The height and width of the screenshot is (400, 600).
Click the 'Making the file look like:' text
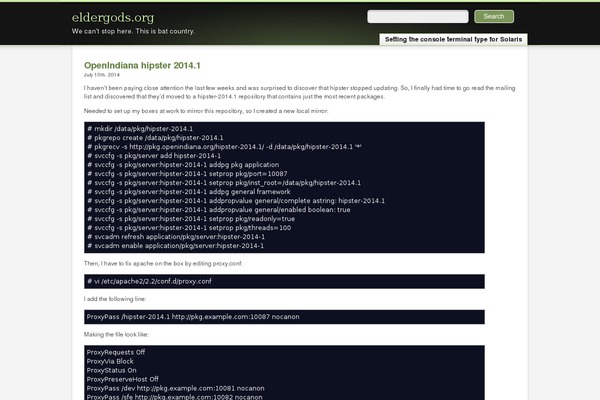pos(116,335)
